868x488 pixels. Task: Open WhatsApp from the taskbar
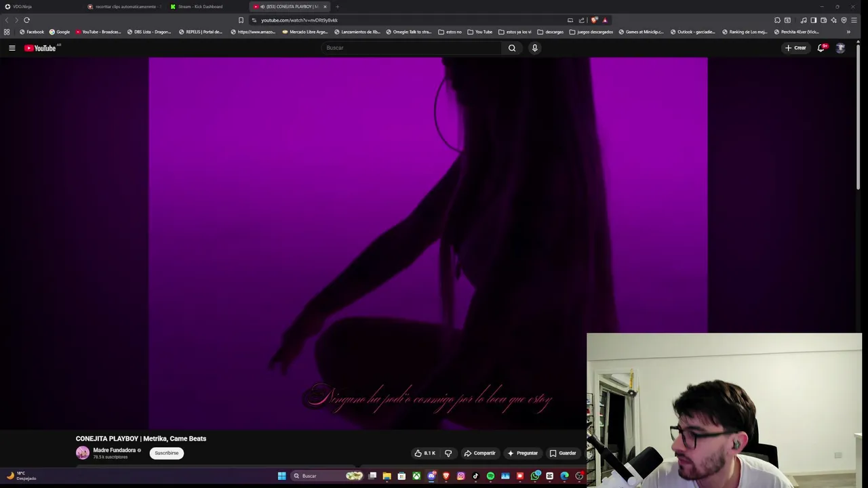click(x=535, y=476)
